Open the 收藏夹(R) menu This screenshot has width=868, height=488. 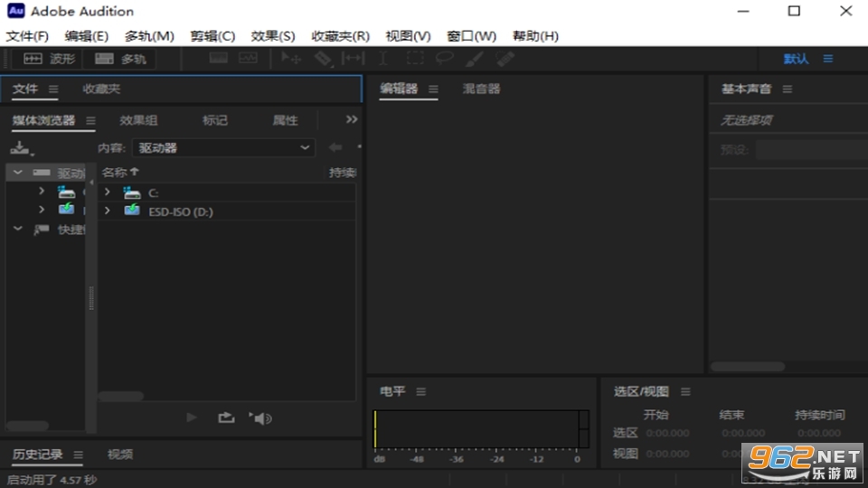[x=341, y=36]
